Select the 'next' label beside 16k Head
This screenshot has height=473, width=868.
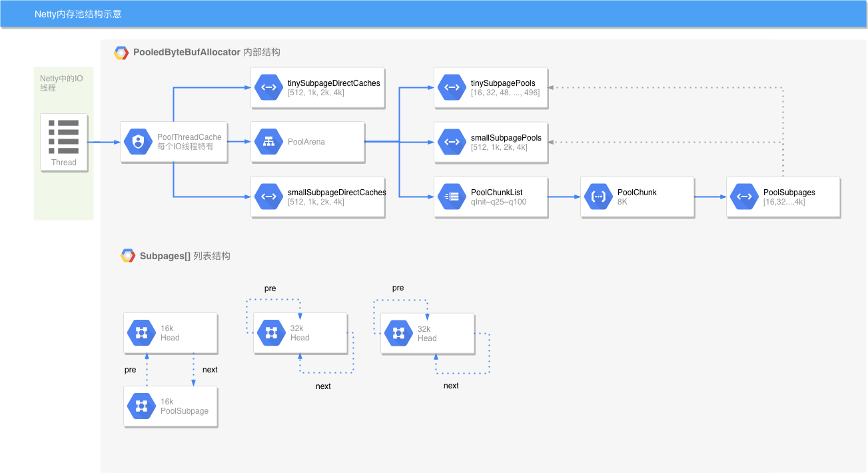coord(210,370)
